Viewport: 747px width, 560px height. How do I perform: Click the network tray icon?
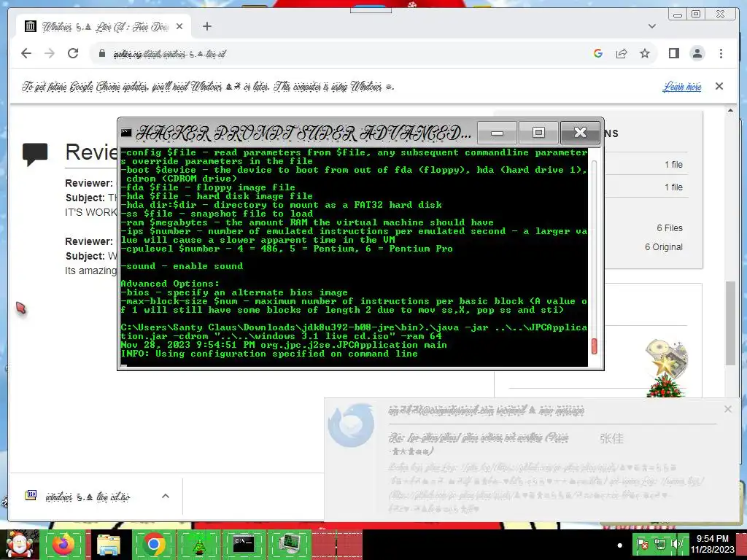(x=659, y=544)
